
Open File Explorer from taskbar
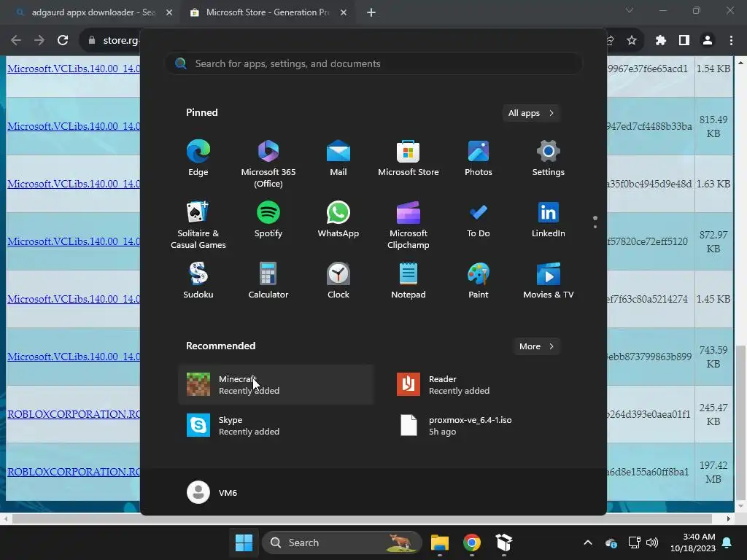[x=440, y=542]
